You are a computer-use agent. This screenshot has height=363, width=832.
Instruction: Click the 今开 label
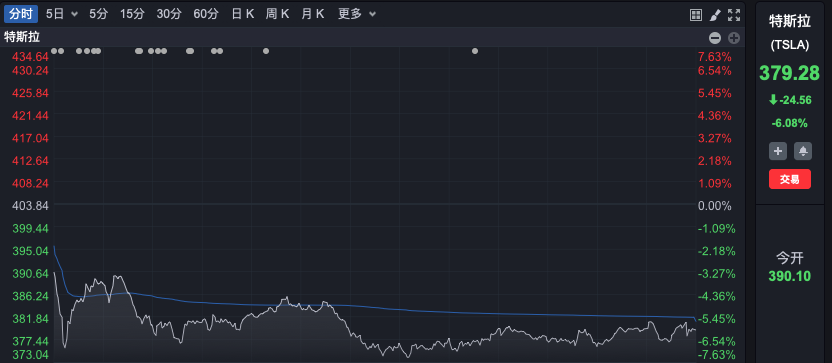click(x=790, y=258)
